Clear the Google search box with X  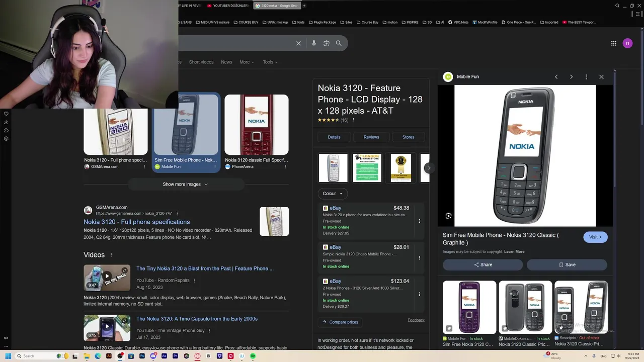coord(298,43)
